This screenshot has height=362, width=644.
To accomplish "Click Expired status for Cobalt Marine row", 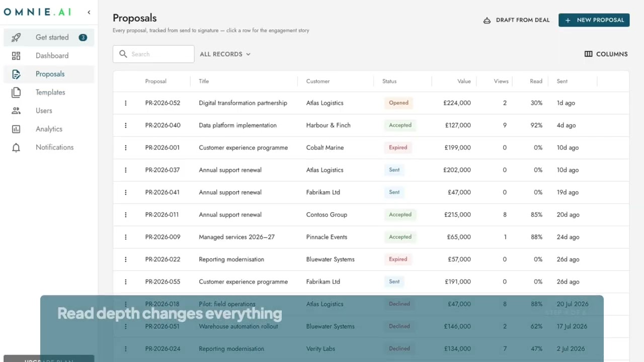I will (x=398, y=148).
